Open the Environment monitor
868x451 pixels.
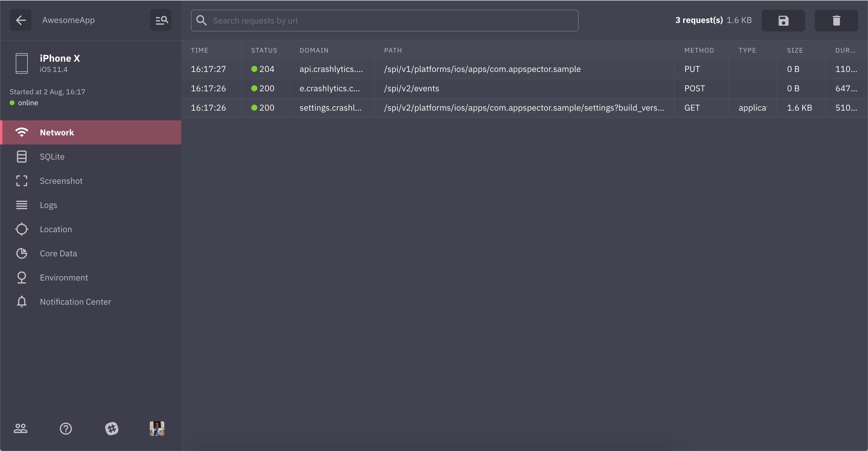[x=91, y=277]
